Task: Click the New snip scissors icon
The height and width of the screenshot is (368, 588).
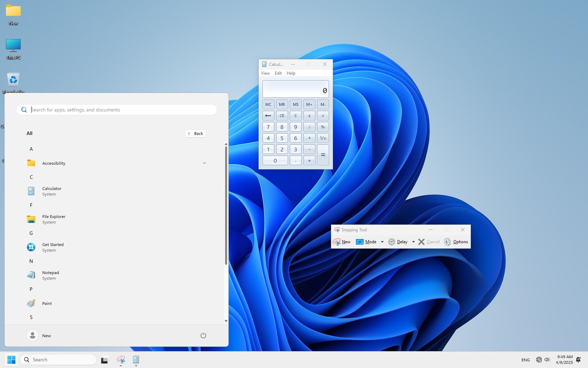Action: coord(337,242)
